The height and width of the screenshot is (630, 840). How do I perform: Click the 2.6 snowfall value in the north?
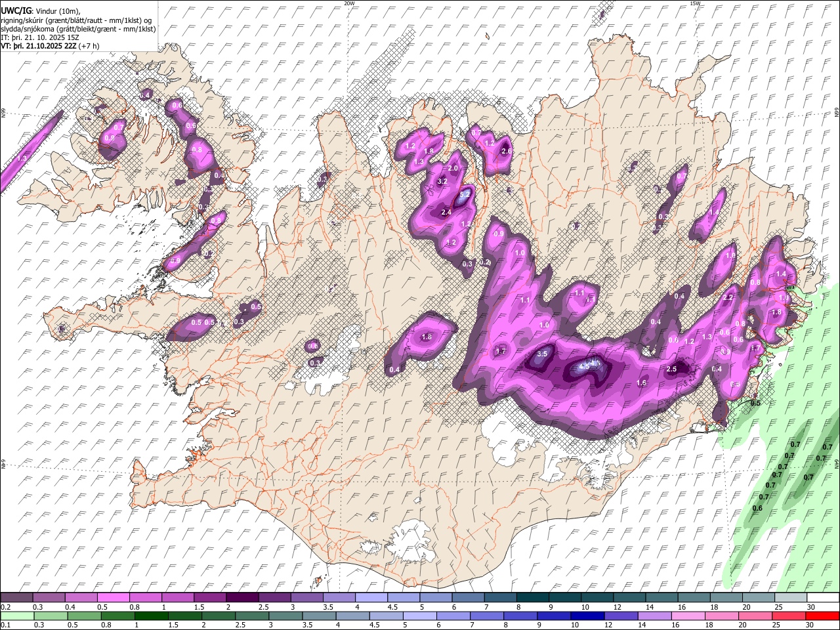tap(506, 151)
